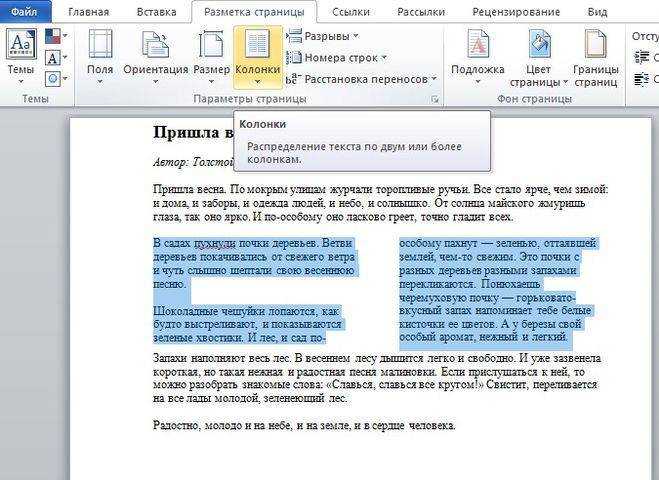
Task: Click the heading Пришла в
Action: pos(193,132)
